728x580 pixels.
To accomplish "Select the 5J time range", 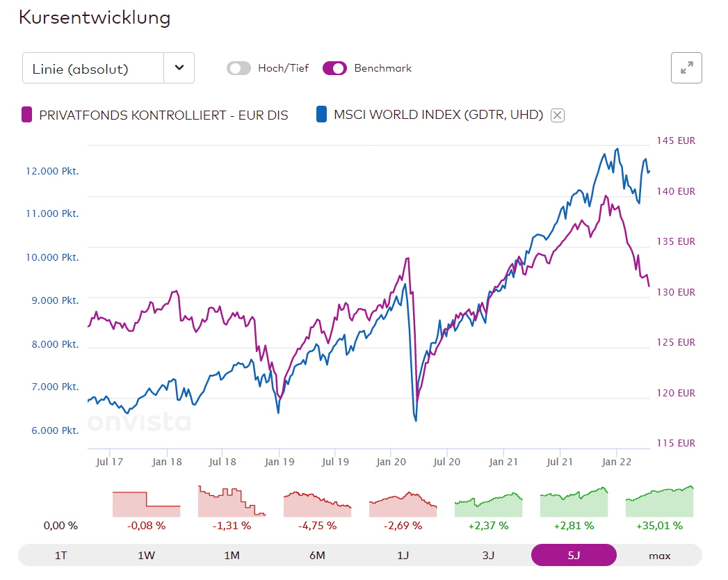I will [574, 555].
